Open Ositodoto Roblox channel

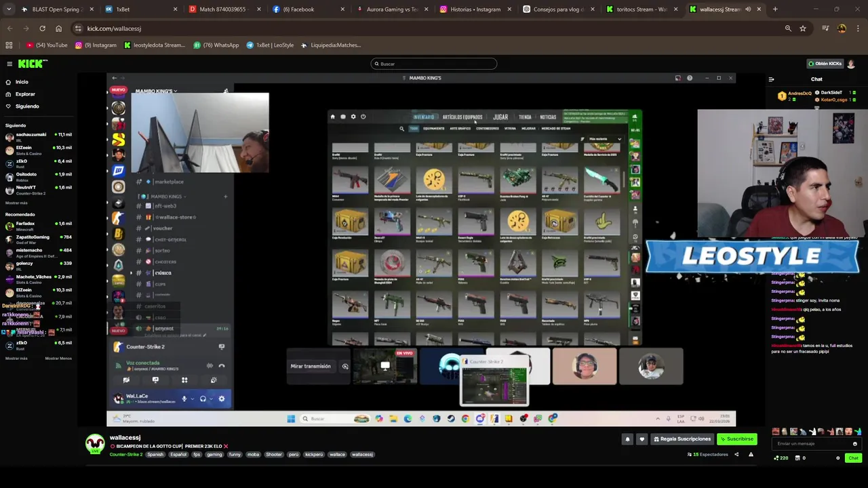pos(38,176)
